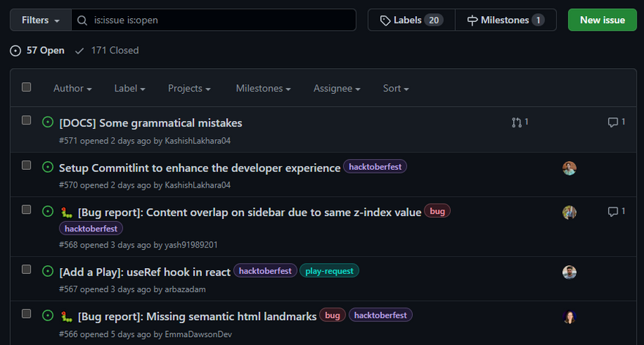Screen dimensions: 644x345
Task: Select checkbox for useRef hook in react issue
Action: (26, 270)
